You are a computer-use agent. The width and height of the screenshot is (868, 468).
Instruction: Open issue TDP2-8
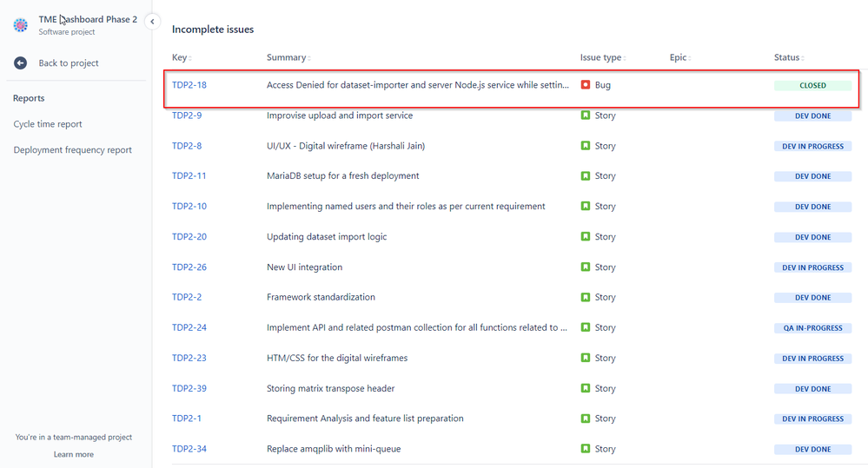[x=187, y=146]
